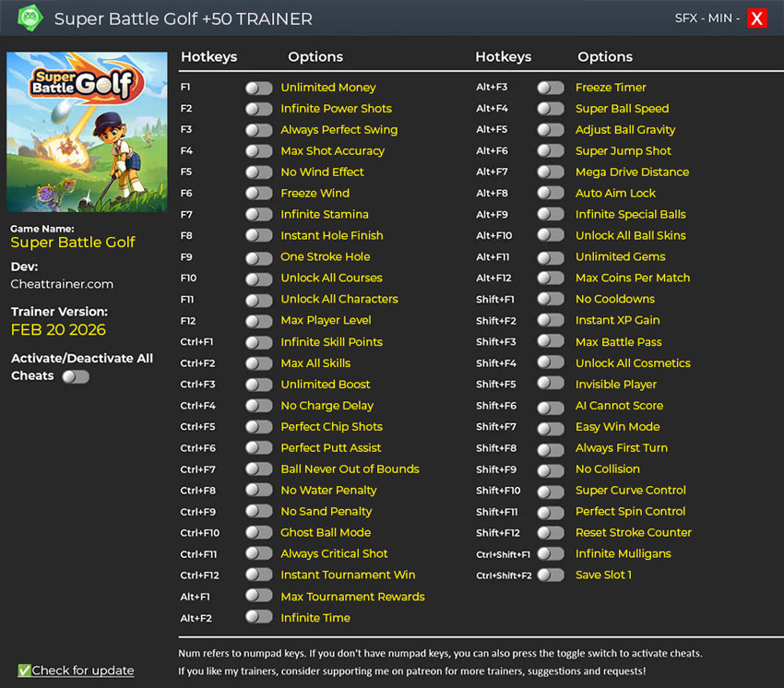Enable Freeze Timer toggle
This screenshot has width=784, height=688.
tap(550, 88)
